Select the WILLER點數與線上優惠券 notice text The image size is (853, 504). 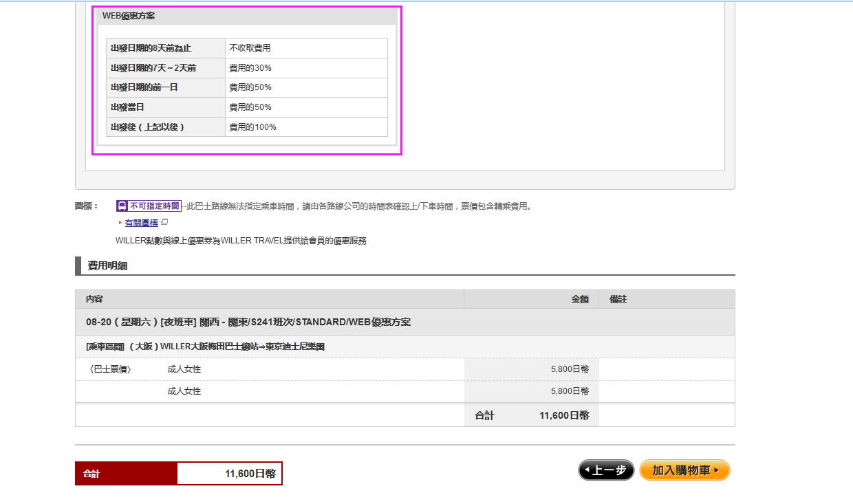[241, 241]
